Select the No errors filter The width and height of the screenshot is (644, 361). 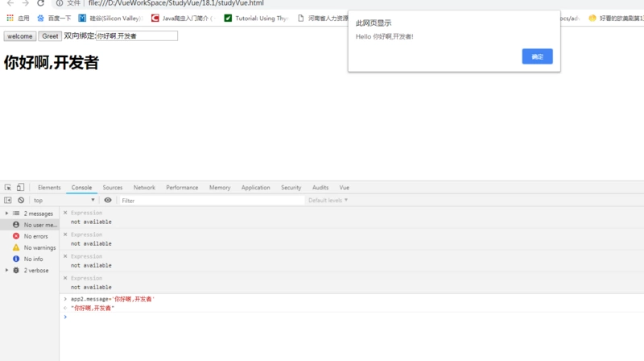pos(35,236)
